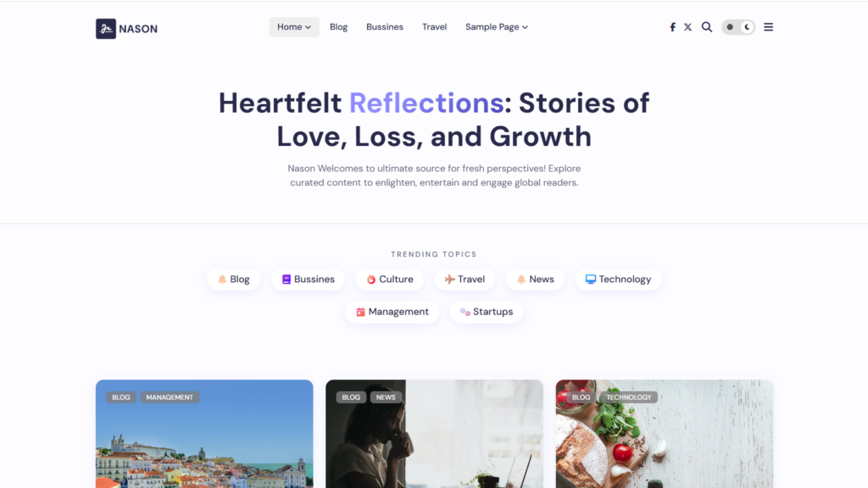
Task: Select the Startups trending topic
Action: pos(486,312)
